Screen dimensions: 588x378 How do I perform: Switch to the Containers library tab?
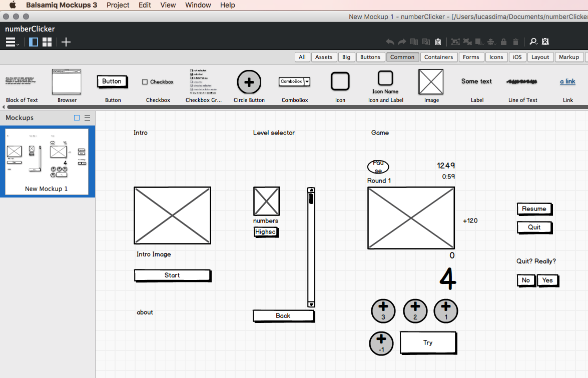click(438, 57)
